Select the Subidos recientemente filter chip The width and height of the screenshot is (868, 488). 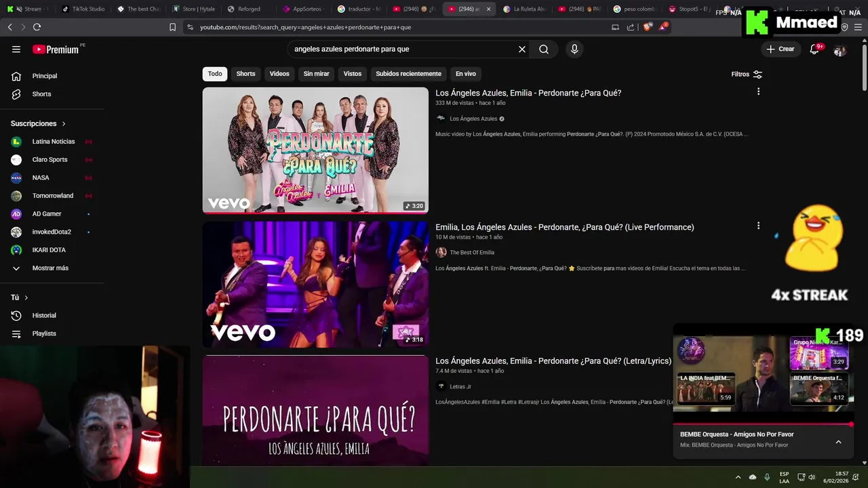(x=408, y=74)
